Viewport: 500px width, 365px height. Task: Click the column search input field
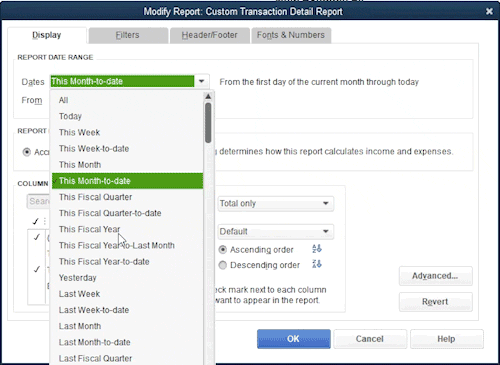[x=38, y=201]
